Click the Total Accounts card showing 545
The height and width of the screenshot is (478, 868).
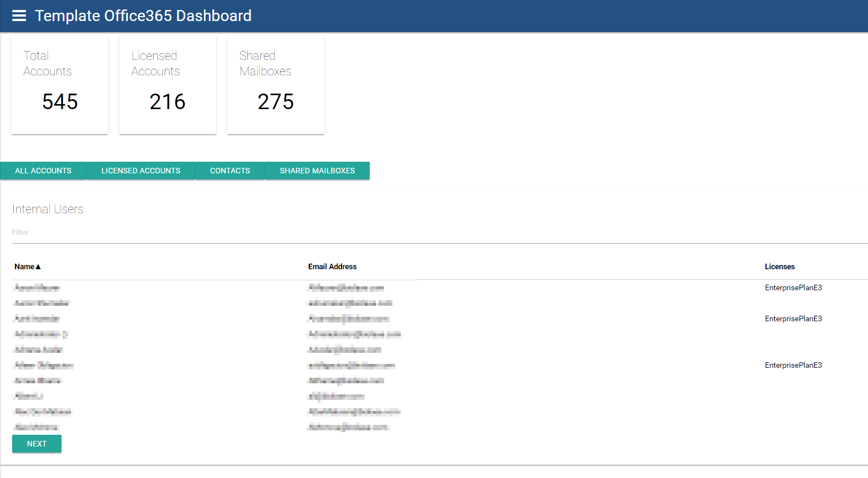point(59,85)
